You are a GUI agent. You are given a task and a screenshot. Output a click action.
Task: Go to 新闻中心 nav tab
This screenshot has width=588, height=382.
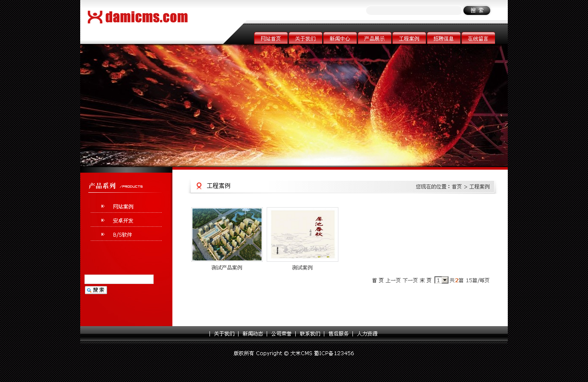[x=340, y=38]
